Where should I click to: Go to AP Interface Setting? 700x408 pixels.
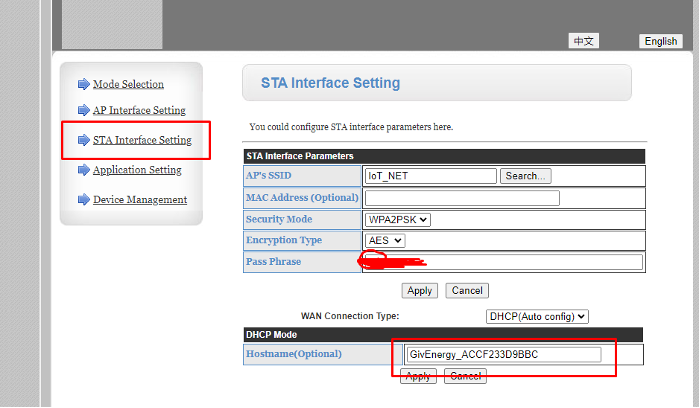pyautogui.click(x=139, y=110)
